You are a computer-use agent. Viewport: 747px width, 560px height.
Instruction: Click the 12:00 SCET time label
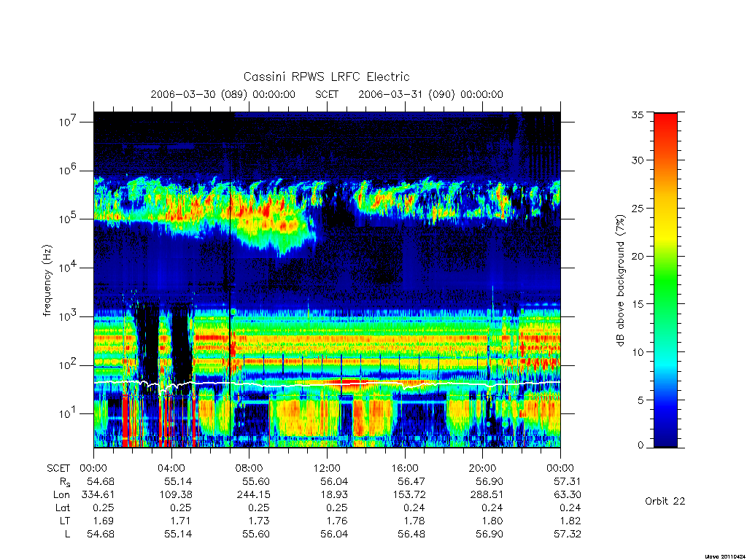point(327,468)
